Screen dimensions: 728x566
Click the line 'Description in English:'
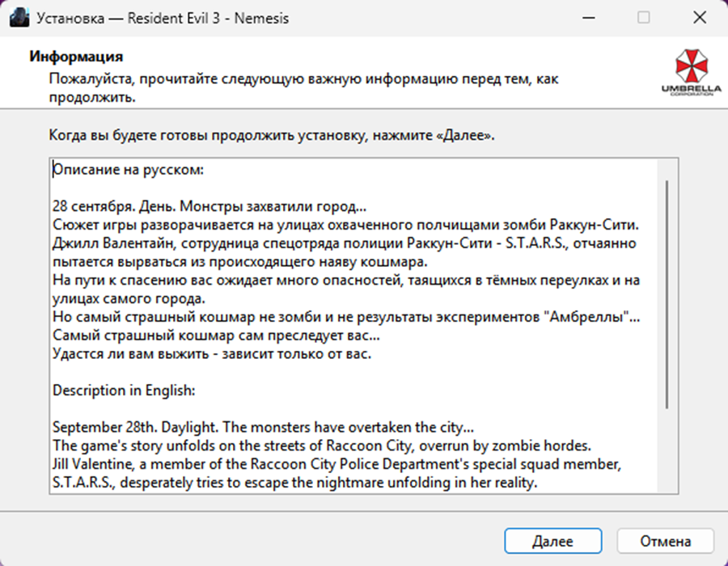click(x=124, y=391)
